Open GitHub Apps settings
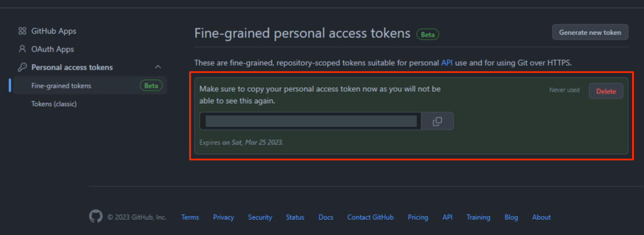Screen dimensions: 644x235 (54, 31)
